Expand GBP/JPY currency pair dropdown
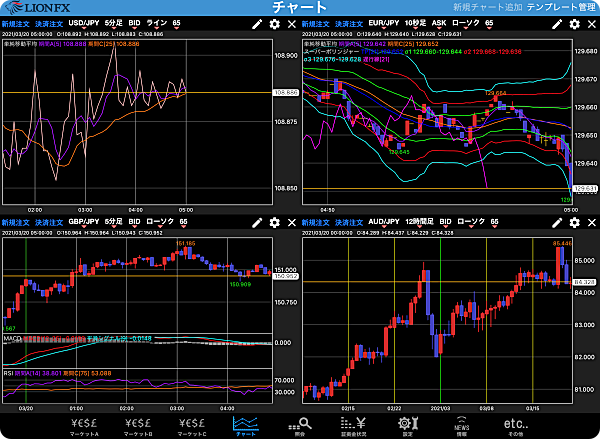 pyautogui.click(x=84, y=222)
